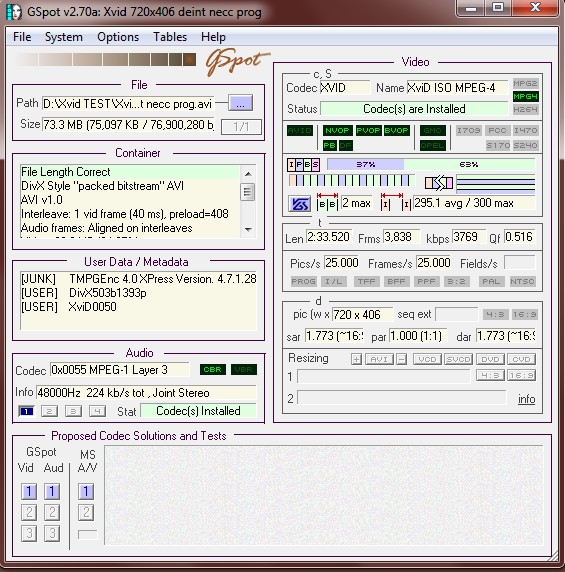Click the AVID indicator
This screenshot has width=565, height=572.
coord(300,130)
